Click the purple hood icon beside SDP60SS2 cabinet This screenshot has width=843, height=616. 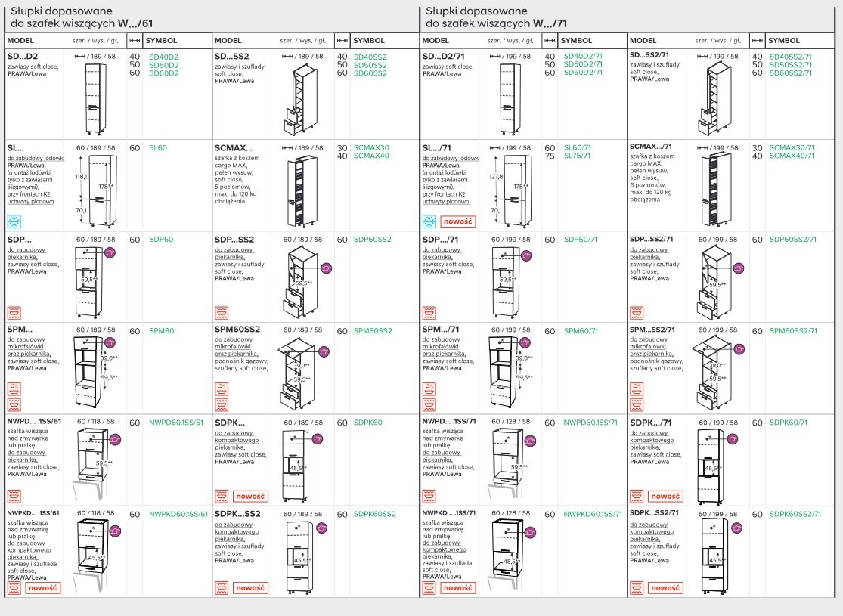pos(327,268)
